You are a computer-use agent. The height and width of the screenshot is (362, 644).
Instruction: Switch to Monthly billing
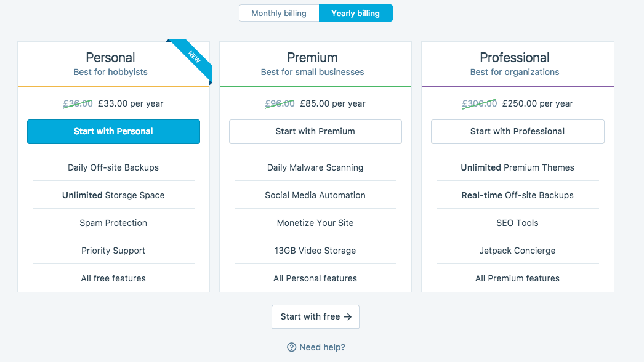pos(279,13)
